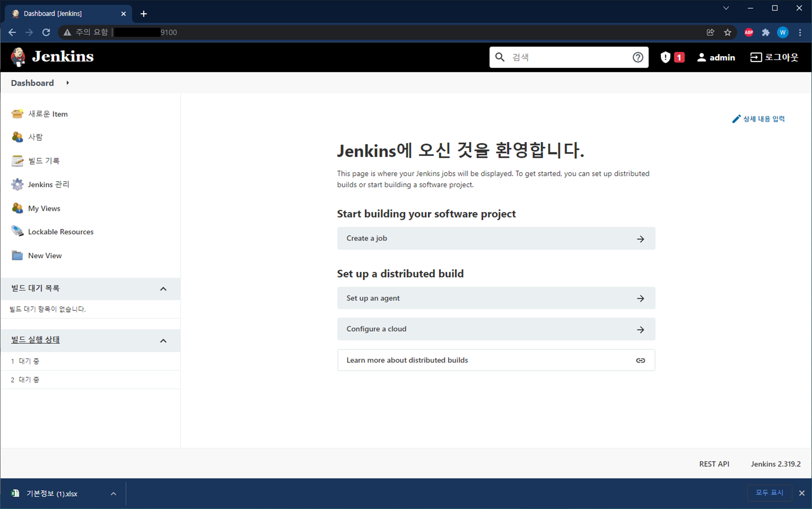
Task: Open New View in the sidebar
Action: tap(45, 255)
